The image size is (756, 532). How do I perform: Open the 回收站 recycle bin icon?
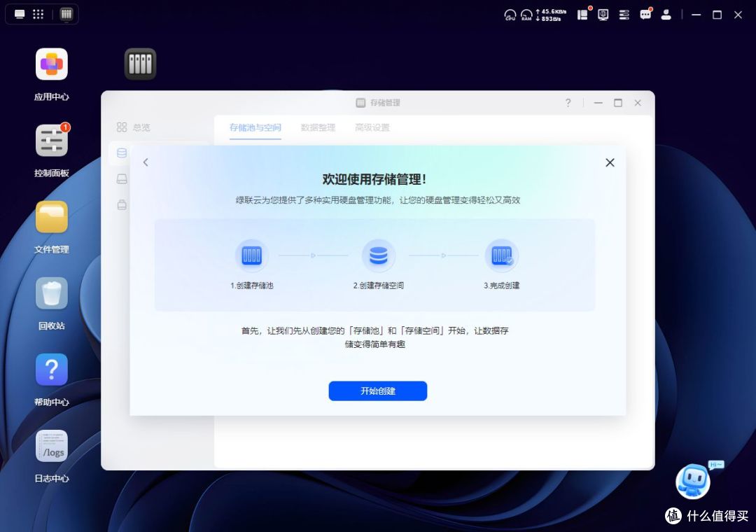(x=52, y=293)
